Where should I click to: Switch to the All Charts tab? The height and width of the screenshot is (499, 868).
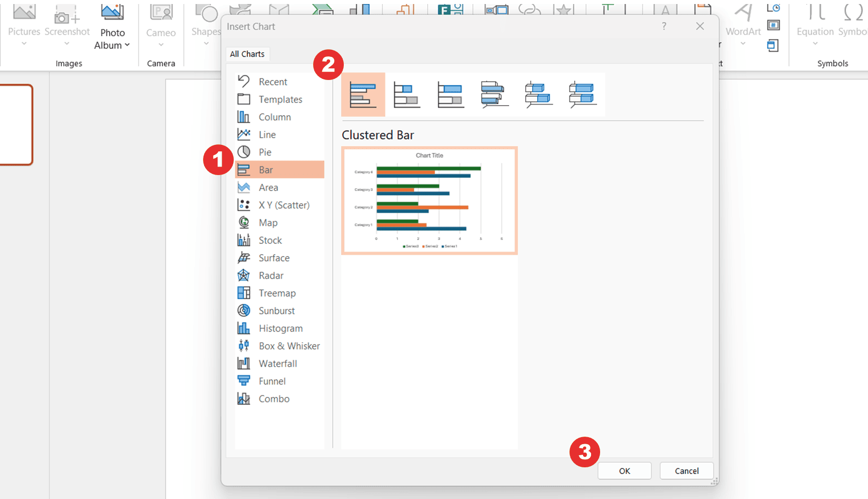[x=247, y=54]
